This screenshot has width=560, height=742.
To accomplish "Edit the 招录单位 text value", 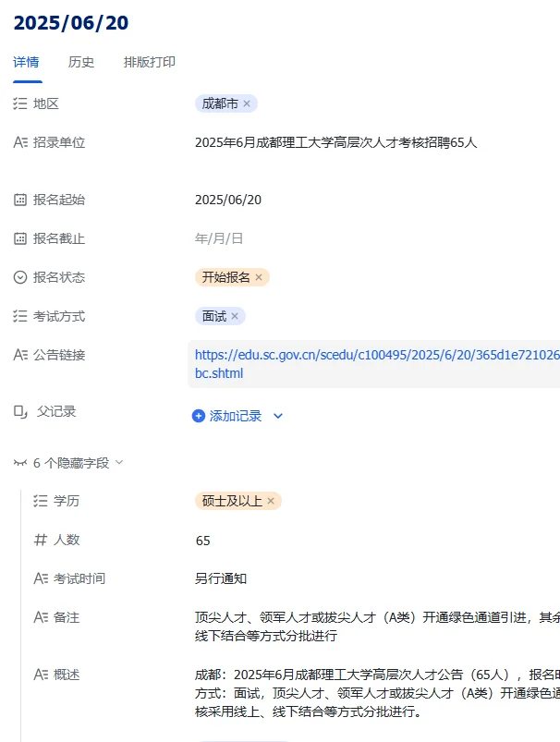I will pyautogui.click(x=335, y=142).
